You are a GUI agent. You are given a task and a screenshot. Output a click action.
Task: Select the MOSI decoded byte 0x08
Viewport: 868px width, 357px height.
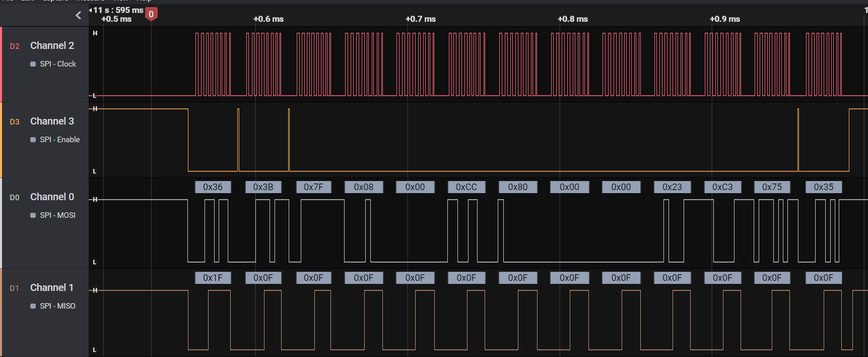click(364, 187)
